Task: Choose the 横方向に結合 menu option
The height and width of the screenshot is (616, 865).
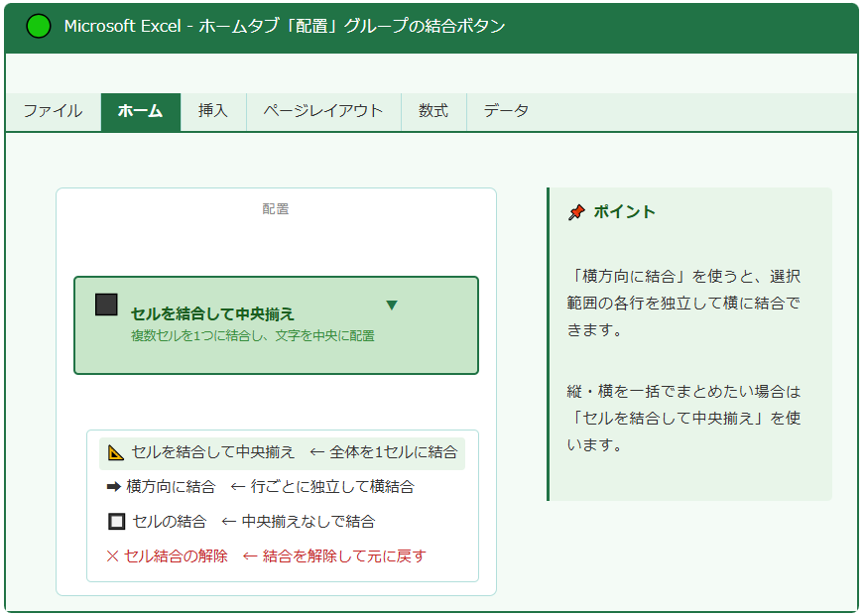Action: (x=171, y=487)
